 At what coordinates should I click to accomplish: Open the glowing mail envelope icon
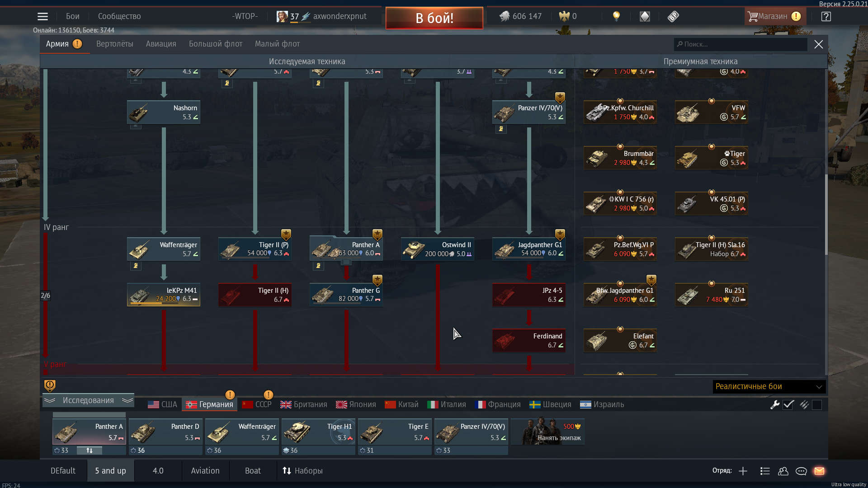click(819, 471)
